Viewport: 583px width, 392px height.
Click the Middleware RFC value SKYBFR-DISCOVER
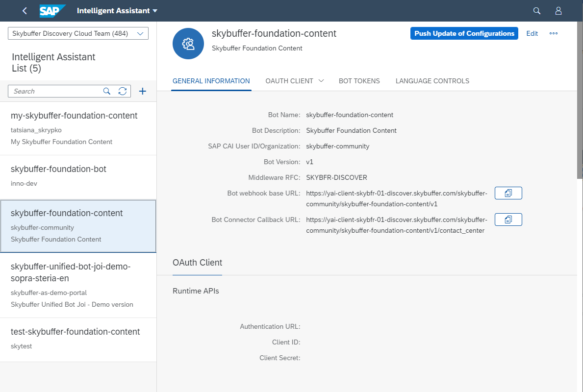[x=336, y=177]
